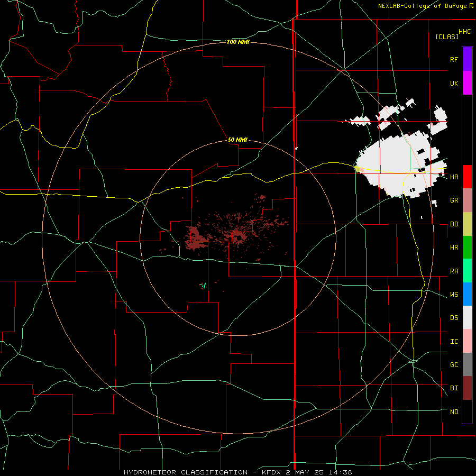The width and height of the screenshot is (476, 476).
Task: Click the BD yellow legend swatch
Action: pos(467,224)
